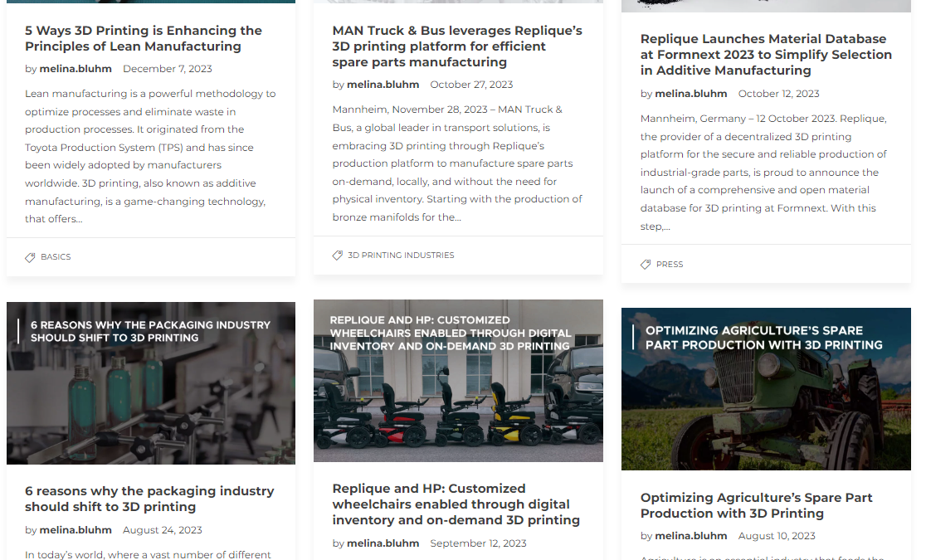Click author melina.bluhm on Lean Manufacturing post
Image resolution: width=926 pixels, height=560 pixels.
(x=76, y=69)
